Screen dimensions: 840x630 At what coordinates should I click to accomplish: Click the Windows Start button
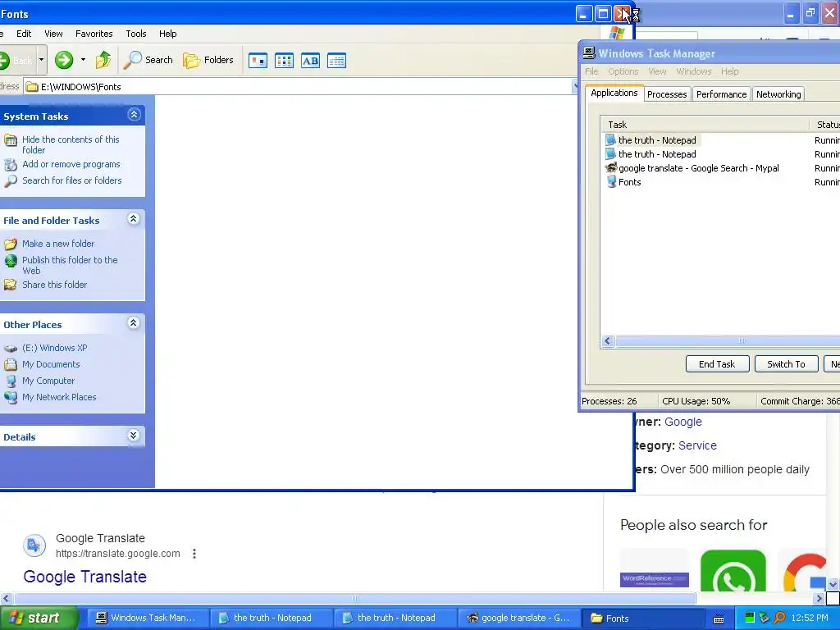[x=38, y=619]
